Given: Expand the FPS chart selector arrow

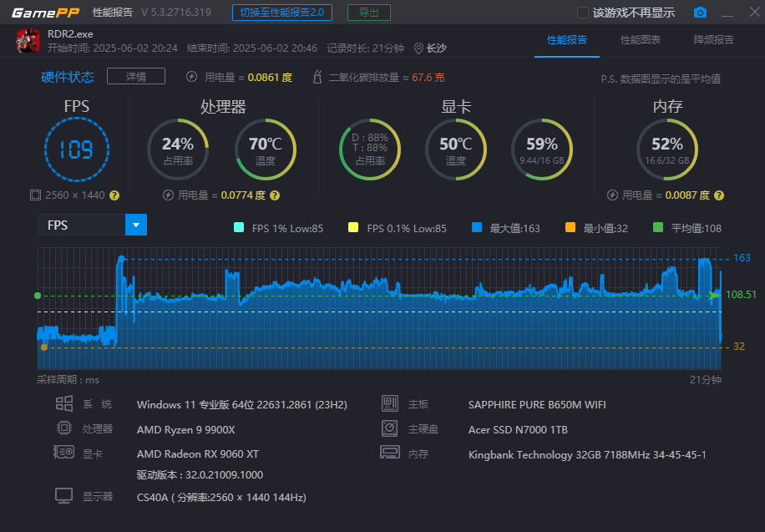Looking at the screenshot, I should click(x=136, y=225).
